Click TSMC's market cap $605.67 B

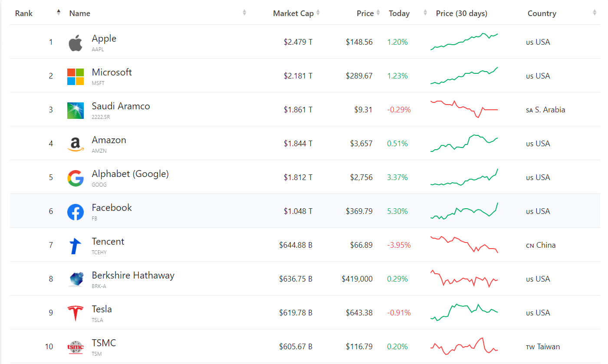coord(296,347)
